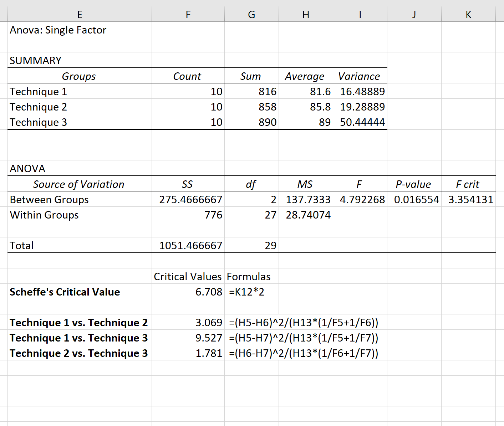Select the formula text =(H5-H7)^2/(H13*(1/F5+1/F7))
Screen dimensions: 504x426
point(304,338)
